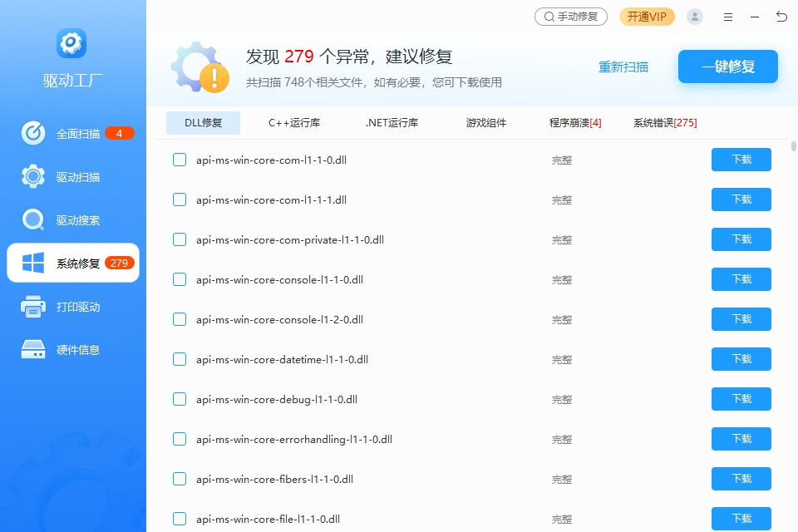Tick checkbox for api-ms-win-core-console-l1-2-0.dll
The height and width of the screenshot is (532, 798).
pos(180,319)
